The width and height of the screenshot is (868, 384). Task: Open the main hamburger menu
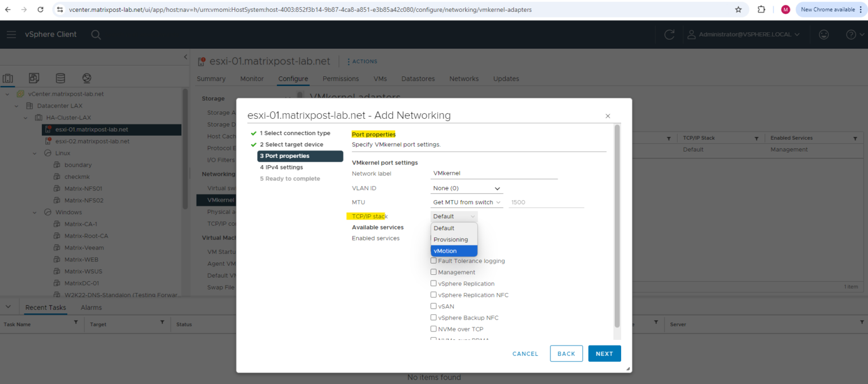pos(11,34)
